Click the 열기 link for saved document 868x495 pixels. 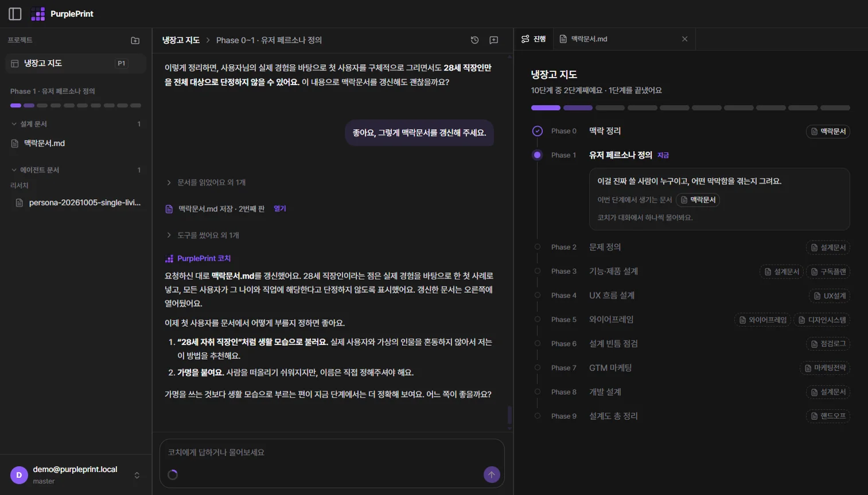pyautogui.click(x=280, y=209)
